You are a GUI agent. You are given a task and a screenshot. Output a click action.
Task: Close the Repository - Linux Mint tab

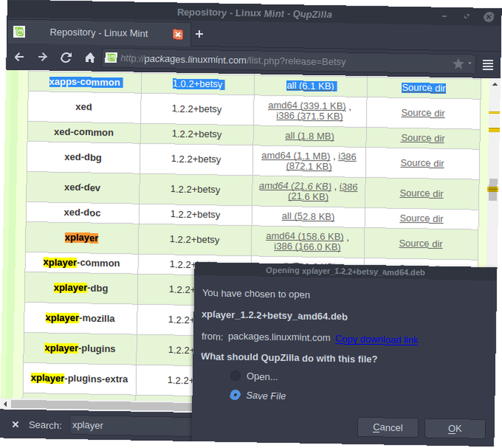(178, 34)
